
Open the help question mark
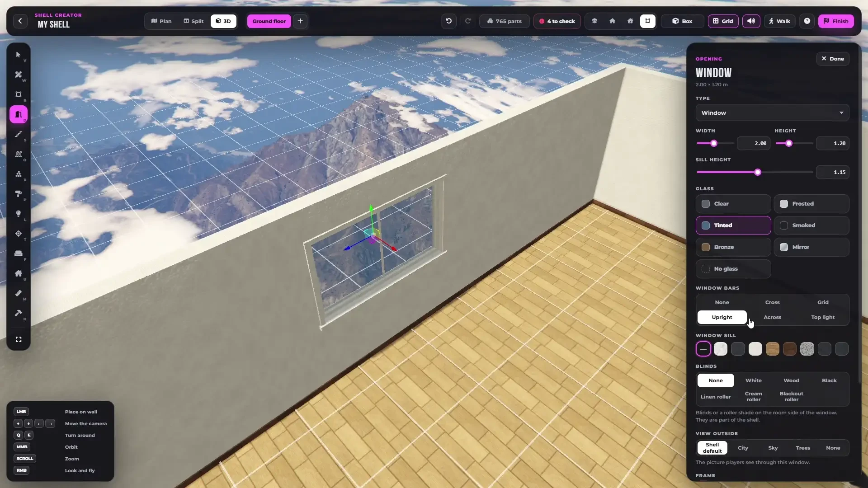[x=807, y=21]
